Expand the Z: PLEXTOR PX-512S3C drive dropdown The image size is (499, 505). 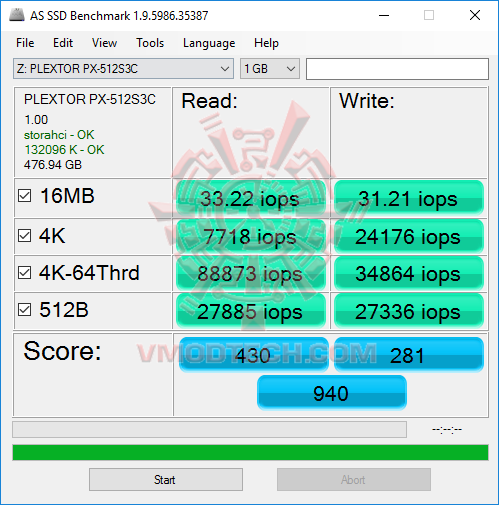[123, 69]
